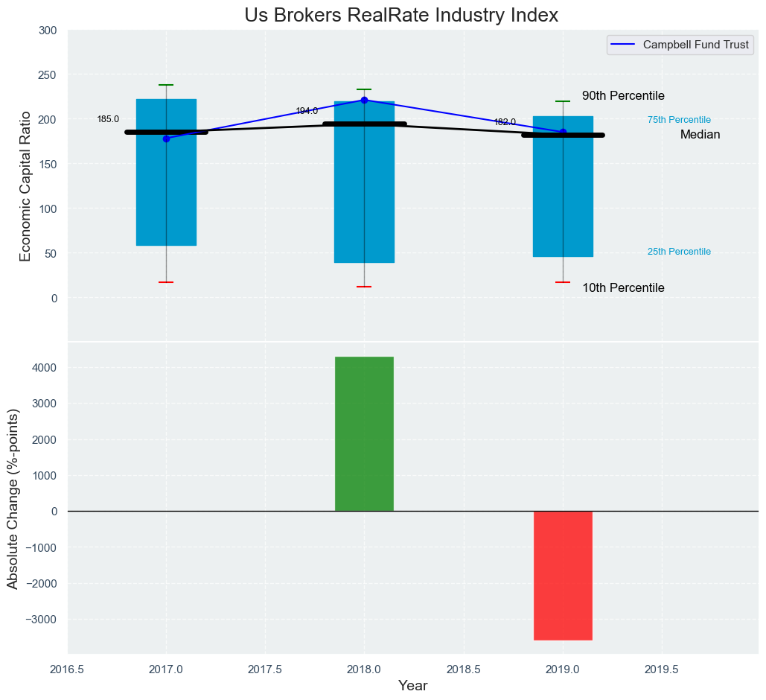Click the Median annotation text
The image size is (766, 700).
click(700, 135)
